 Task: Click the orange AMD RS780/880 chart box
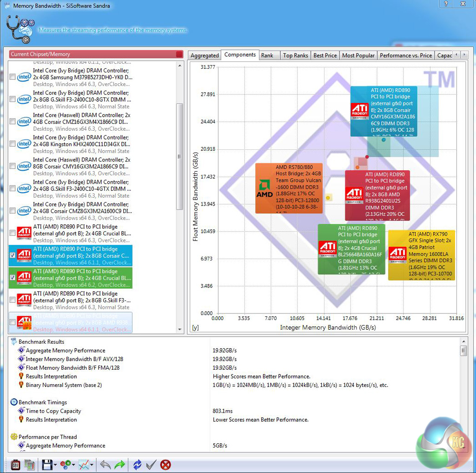[289, 188]
